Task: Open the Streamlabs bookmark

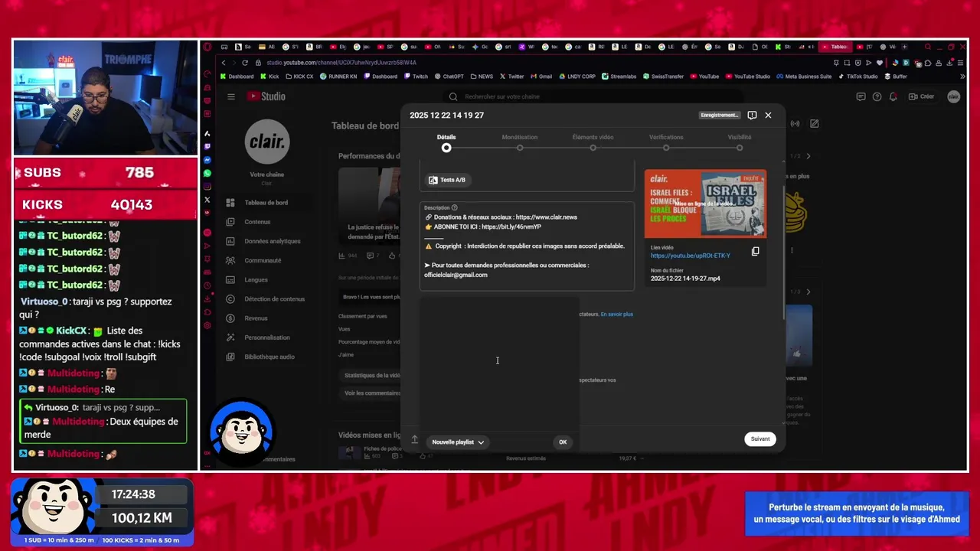Action: [x=619, y=77]
